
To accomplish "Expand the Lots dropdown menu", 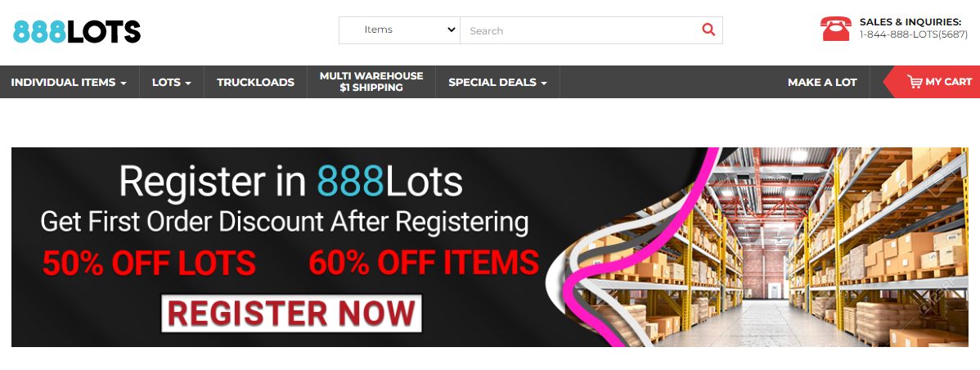I will click(x=171, y=82).
